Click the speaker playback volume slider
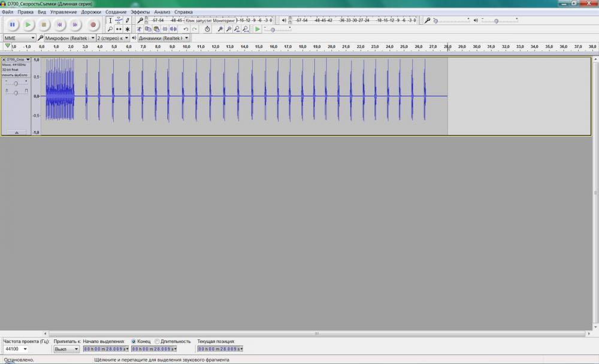 [x=500, y=20]
